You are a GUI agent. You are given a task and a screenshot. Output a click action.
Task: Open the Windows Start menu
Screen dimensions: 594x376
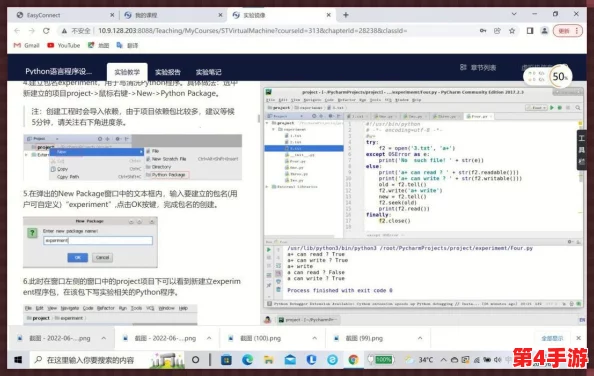click(x=18, y=360)
